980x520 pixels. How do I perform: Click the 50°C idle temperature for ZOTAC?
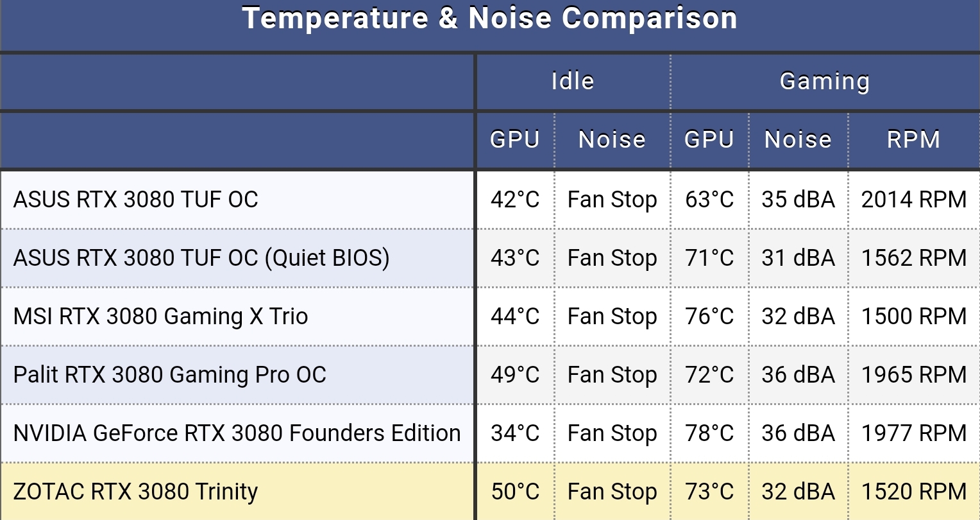point(515,492)
